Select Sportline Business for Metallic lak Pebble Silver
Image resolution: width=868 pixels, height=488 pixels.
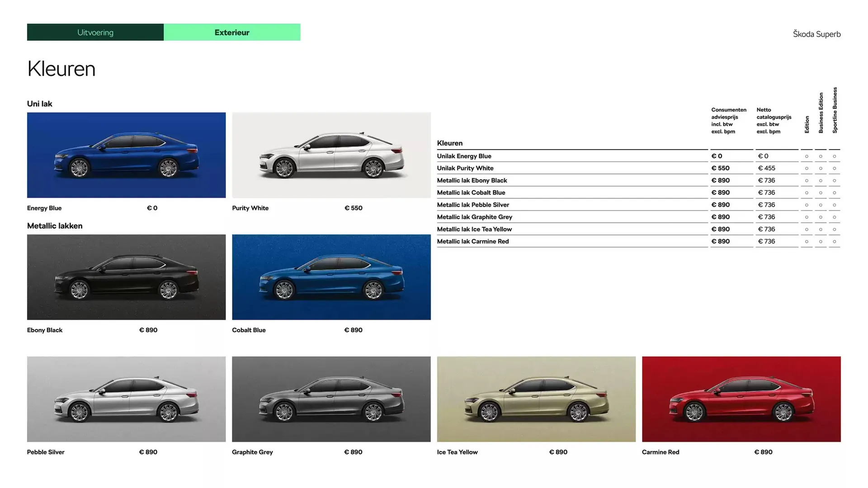tap(835, 205)
